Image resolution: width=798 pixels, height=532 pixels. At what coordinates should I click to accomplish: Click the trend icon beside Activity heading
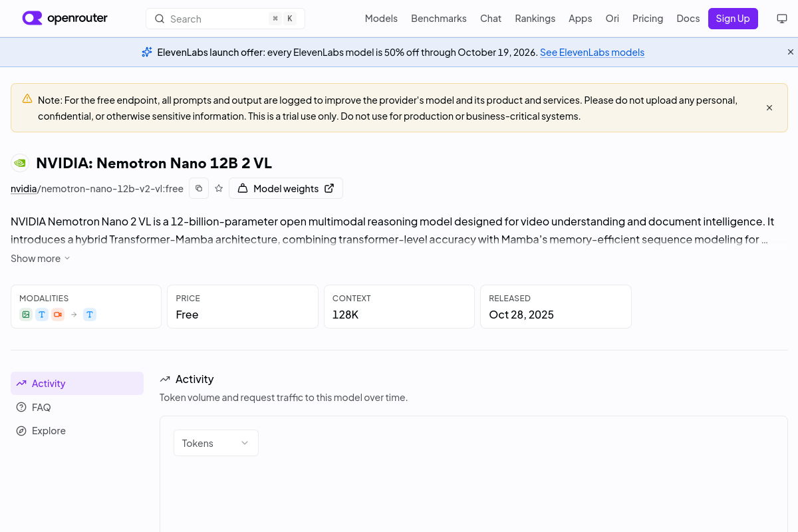pyautogui.click(x=165, y=379)
